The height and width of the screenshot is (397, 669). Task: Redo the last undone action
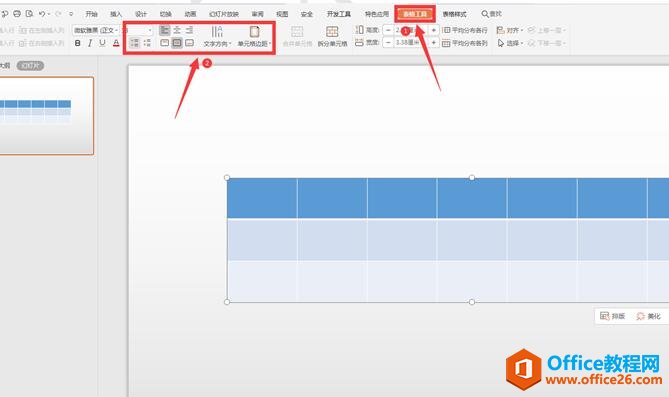[58, 14]
